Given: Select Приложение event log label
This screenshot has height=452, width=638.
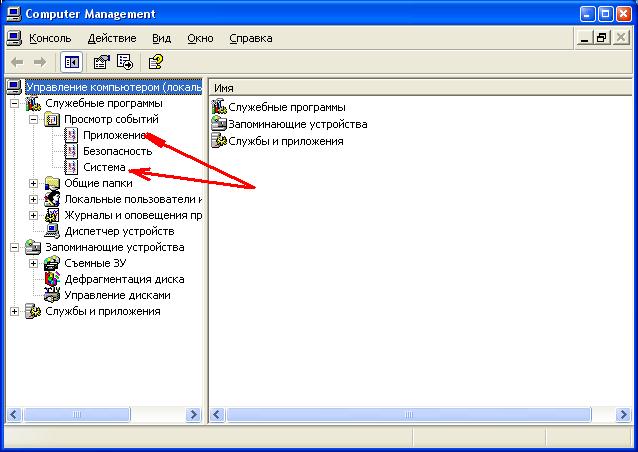Looking at the screenshot, I should point(114,135).
